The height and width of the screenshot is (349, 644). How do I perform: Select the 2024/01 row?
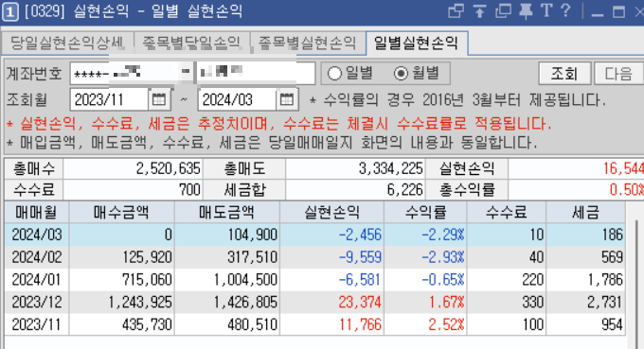(x=315, y=280)
